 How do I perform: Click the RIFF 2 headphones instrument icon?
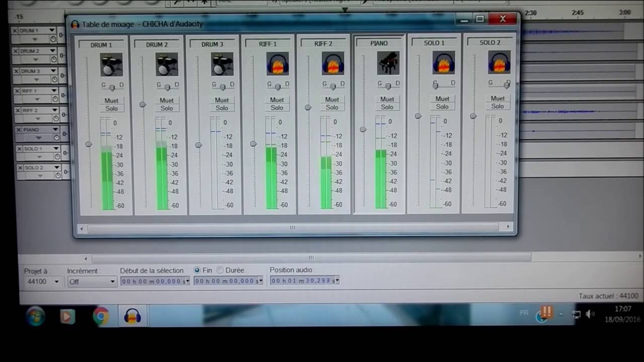tap(333, 63)
